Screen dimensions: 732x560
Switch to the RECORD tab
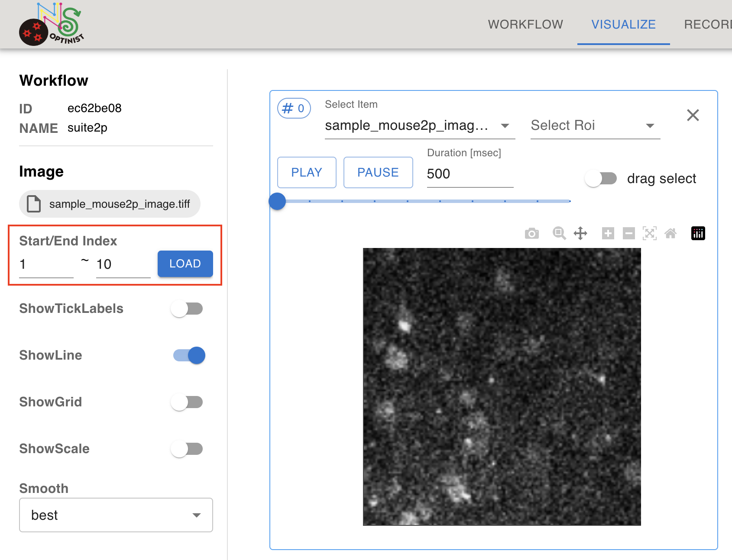tap(708, 24)
